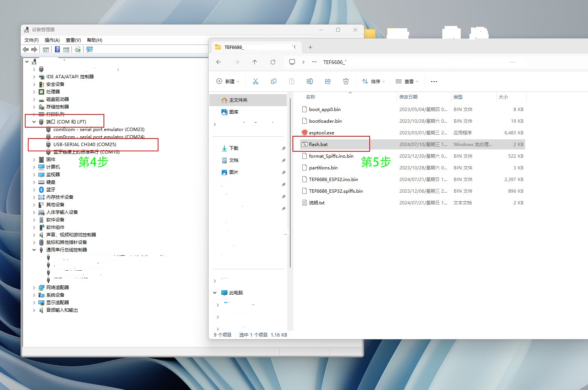Open the 操作(A) menu in Device Manager

[x=52, y=40]
